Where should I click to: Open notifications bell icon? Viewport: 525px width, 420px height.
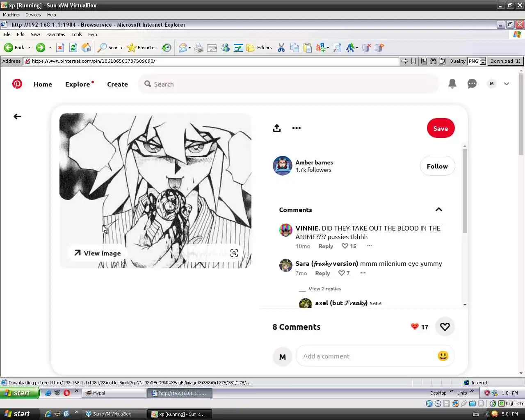(452, 84)
